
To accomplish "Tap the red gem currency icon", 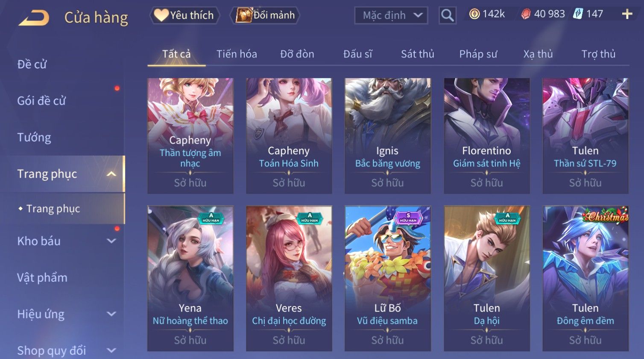I will tap(526, 14).
